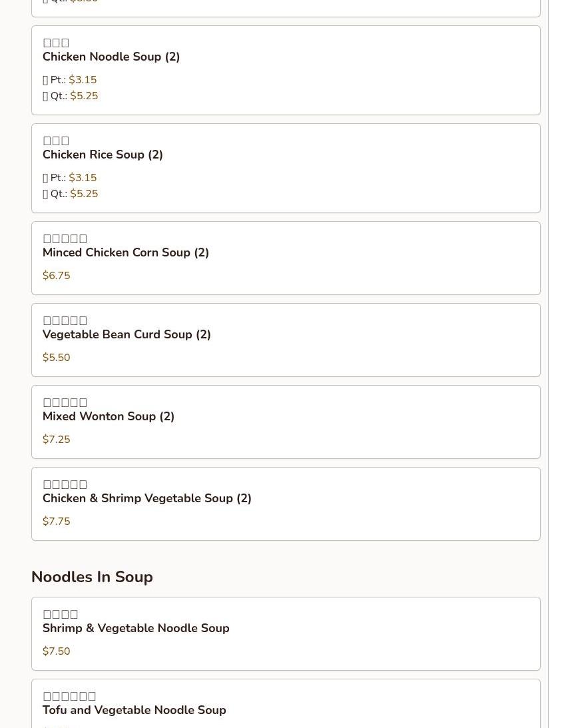Open the Mixed Wonton Soup item
This screenshot has height=728, width=562.
click(x=109, y=417)
